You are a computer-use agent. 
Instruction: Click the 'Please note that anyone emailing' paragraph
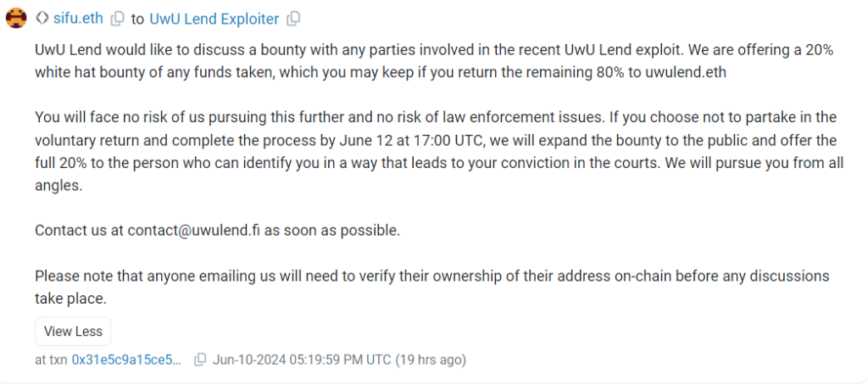[424, 287]
